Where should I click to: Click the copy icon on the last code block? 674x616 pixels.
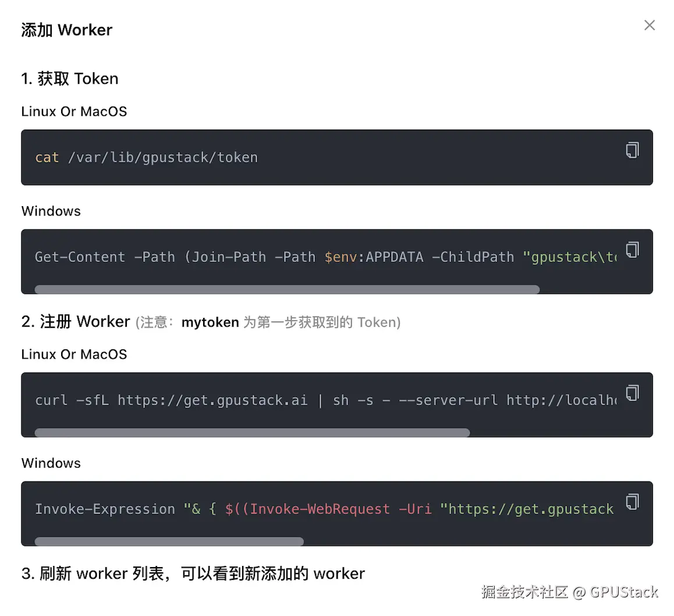(x=632, y=501)
